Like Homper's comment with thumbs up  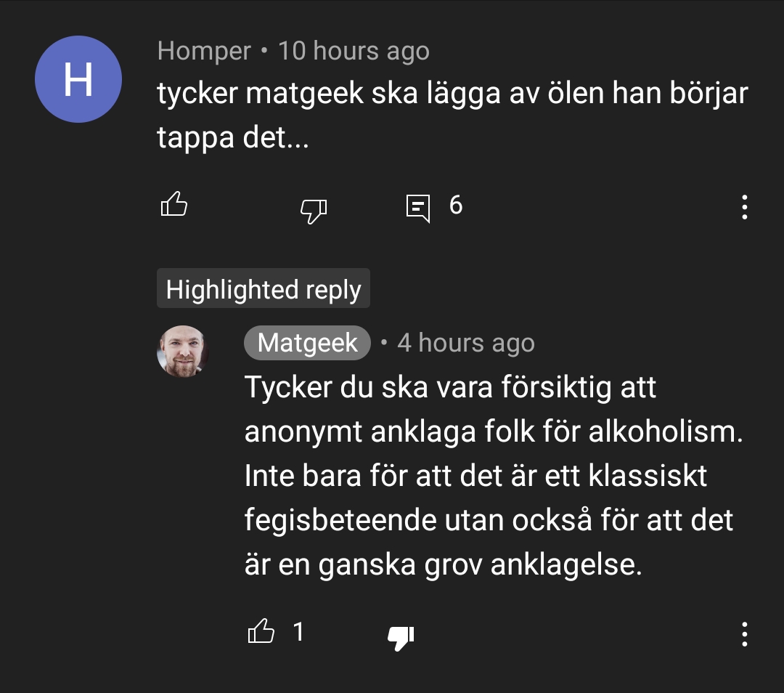click(174, 204)
